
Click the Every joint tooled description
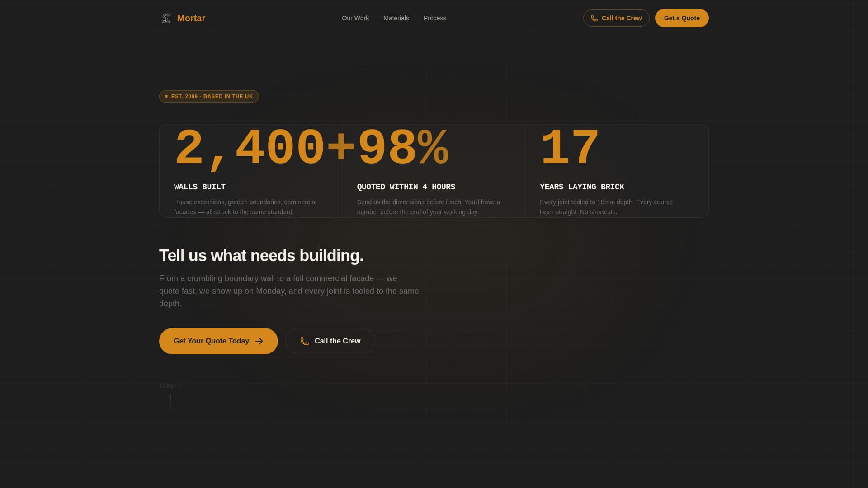click(606, 207)
